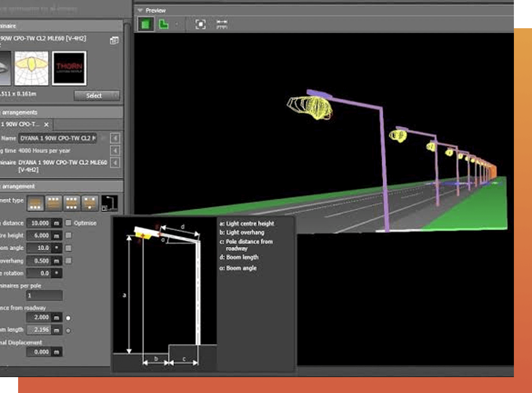Open luminaire catalog icon beside luminaire name
The image size is (532, 393).
pyautogui.click(x=114, y=41)
